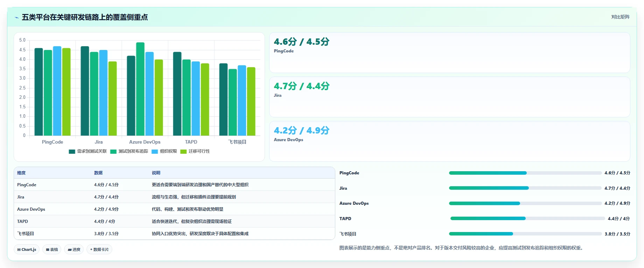
Task: Toggle the 组织权限 legend color swatch
Action: click(x=155, y=152)
